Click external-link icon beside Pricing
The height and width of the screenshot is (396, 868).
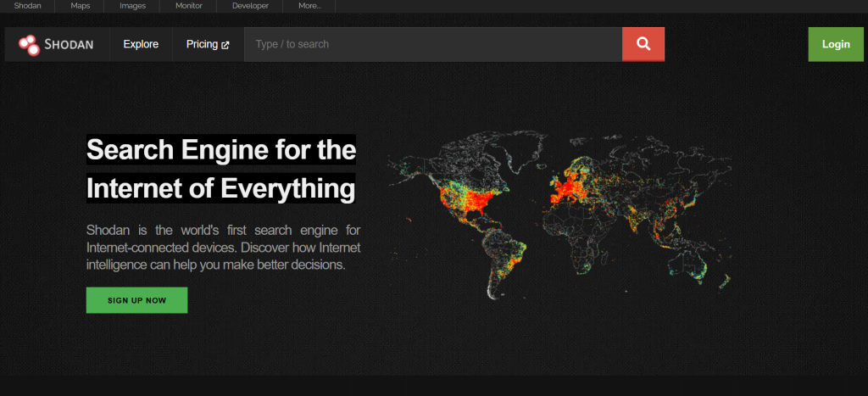tap(225, 45)
